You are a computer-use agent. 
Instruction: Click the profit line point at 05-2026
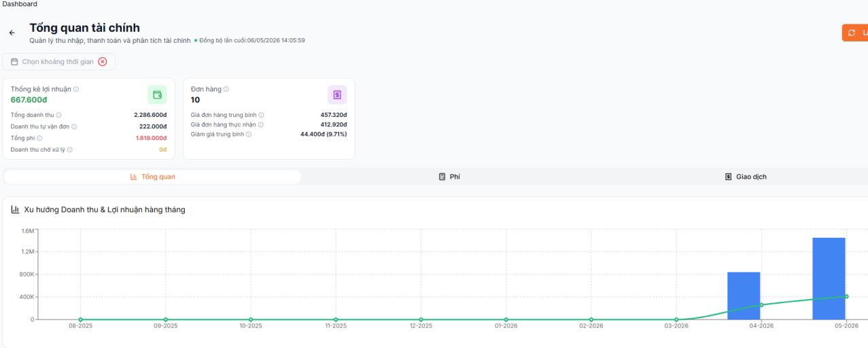(846, 296)
